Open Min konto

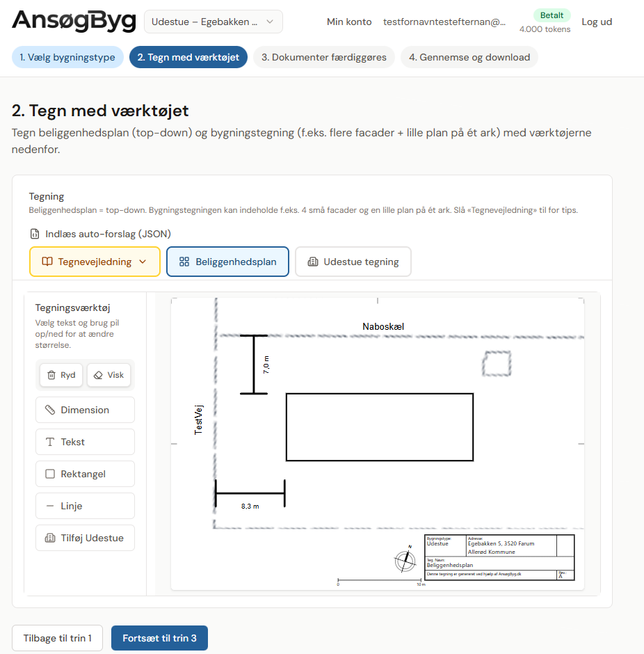tap(349, 22)
